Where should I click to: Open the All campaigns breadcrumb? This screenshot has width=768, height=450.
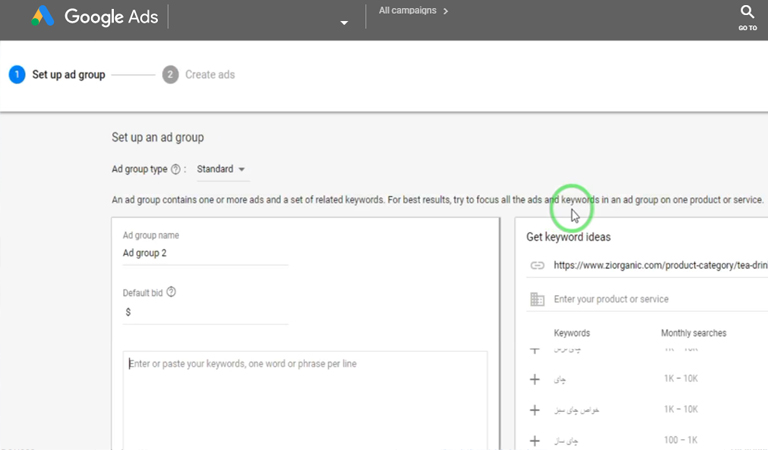pyautogui.click(x=407, y=10)
